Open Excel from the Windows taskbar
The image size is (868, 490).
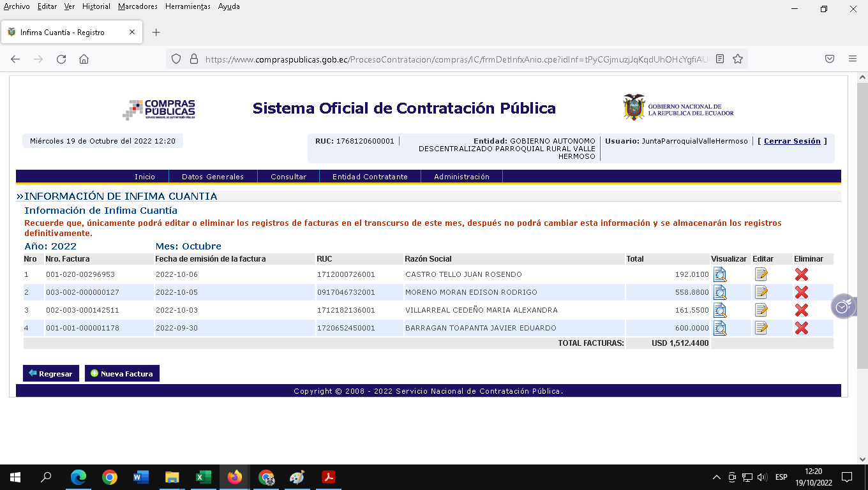pos(203,477)
